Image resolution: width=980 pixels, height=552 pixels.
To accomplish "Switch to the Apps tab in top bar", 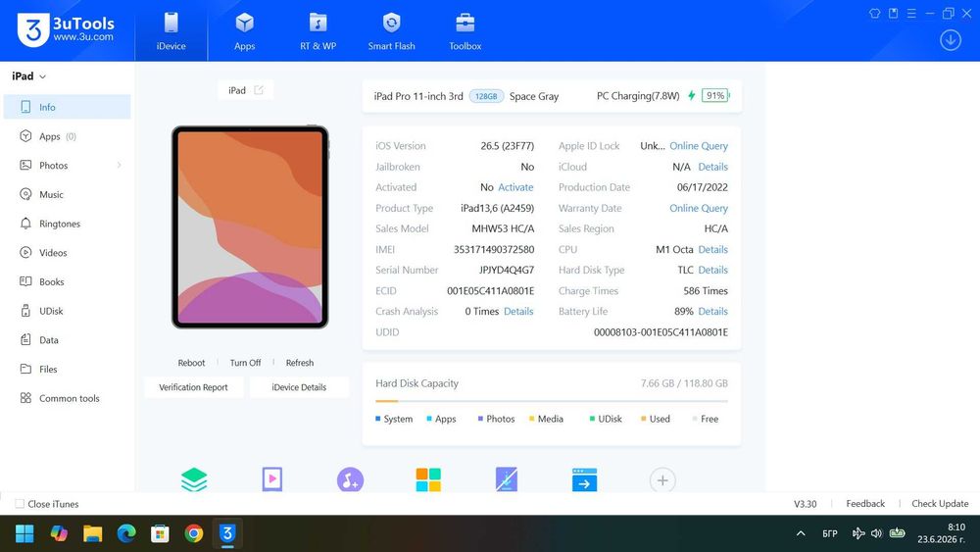I will tap(244, 30).
